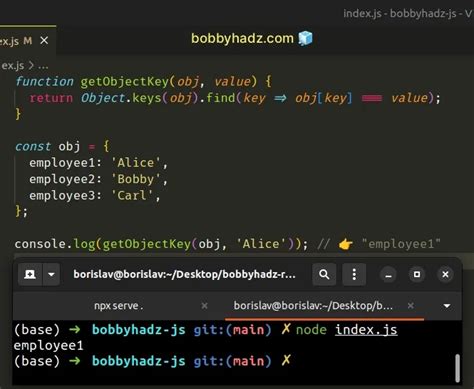Switch to the 'npx serve .' terminal tab
The image size is (474, 389).
(119, 306)
